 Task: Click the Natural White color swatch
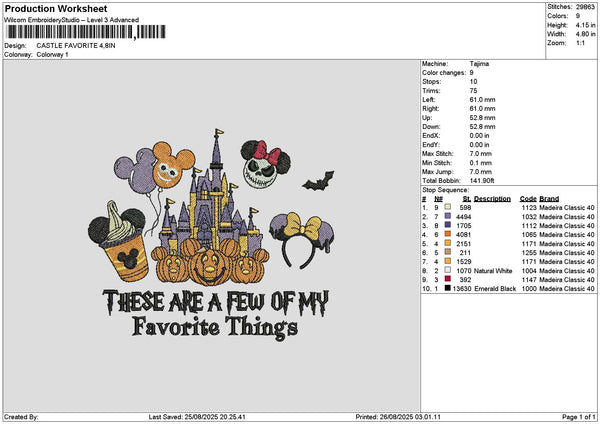click(x=447, y=270)
